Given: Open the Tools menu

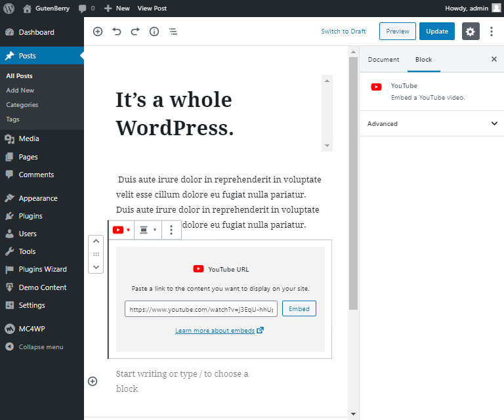Looking at the screenshot, I should [42, 251].
